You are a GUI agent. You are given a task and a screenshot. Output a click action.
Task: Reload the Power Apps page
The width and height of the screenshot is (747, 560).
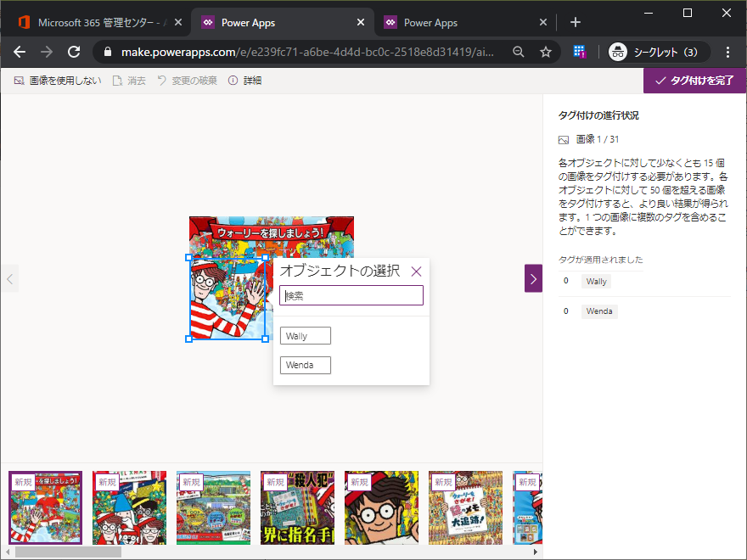point(74,52)
